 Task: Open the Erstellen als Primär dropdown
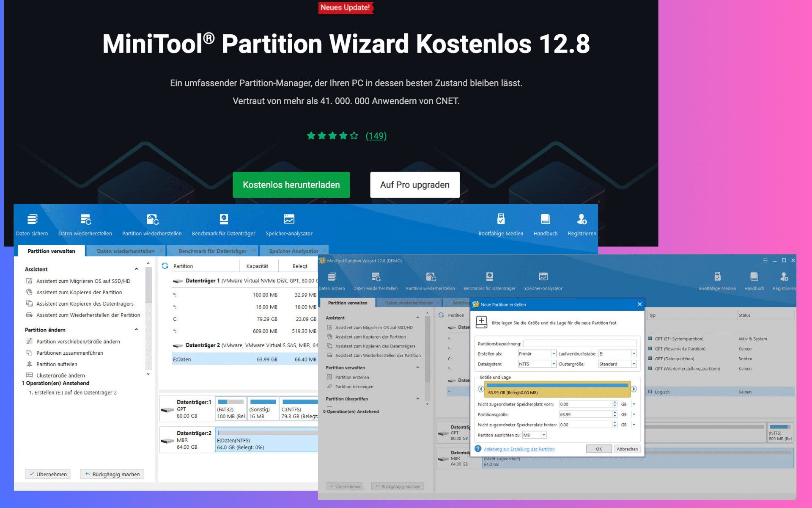[553, 354]
